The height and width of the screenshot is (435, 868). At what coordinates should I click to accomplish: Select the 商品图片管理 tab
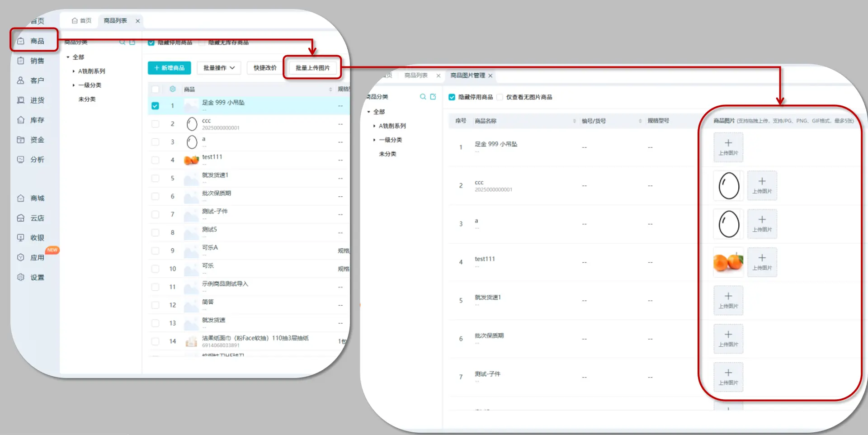pyautogui.click(x=467, y=76)
